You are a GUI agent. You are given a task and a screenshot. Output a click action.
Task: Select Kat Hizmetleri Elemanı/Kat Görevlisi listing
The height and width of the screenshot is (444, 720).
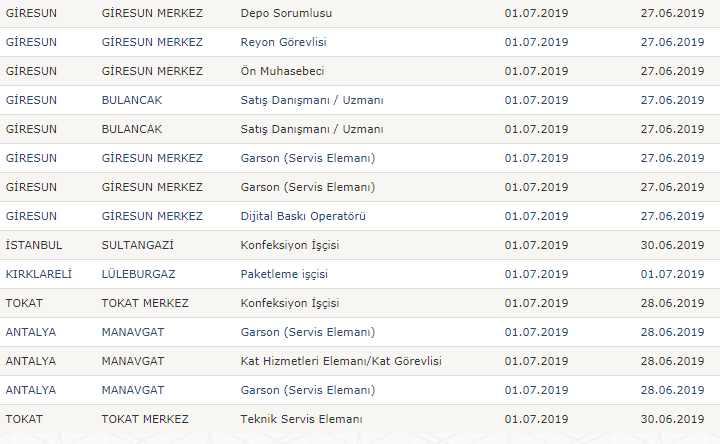pyautogui.click(x=341, y=361)
